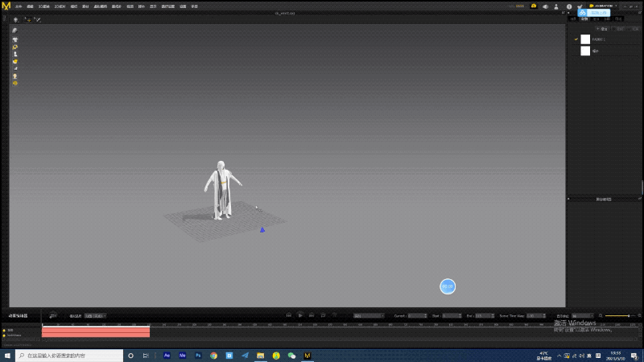Click the FABRIC 1 white swatch
Screen dimensions: 644x362
[x=585, y=39]
